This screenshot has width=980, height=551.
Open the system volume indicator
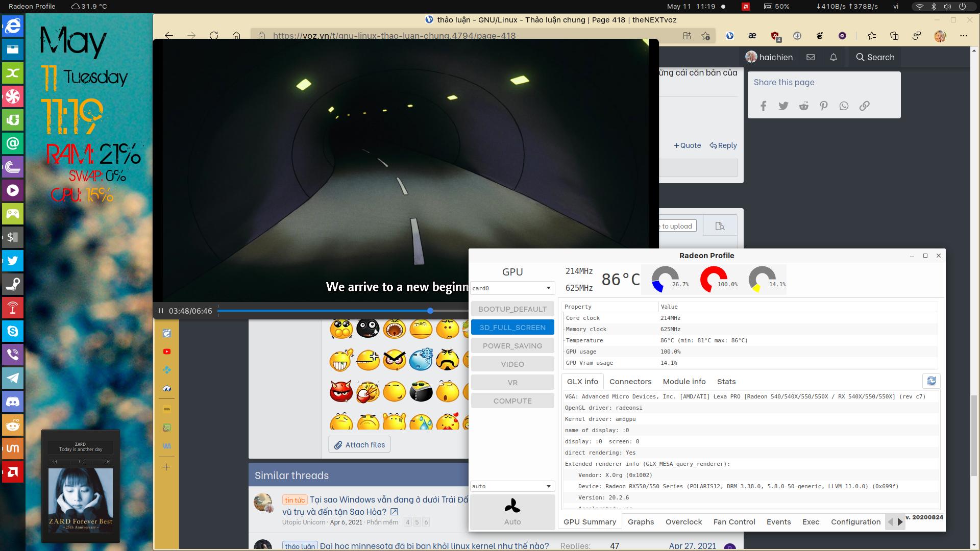(x=947, y=7)
